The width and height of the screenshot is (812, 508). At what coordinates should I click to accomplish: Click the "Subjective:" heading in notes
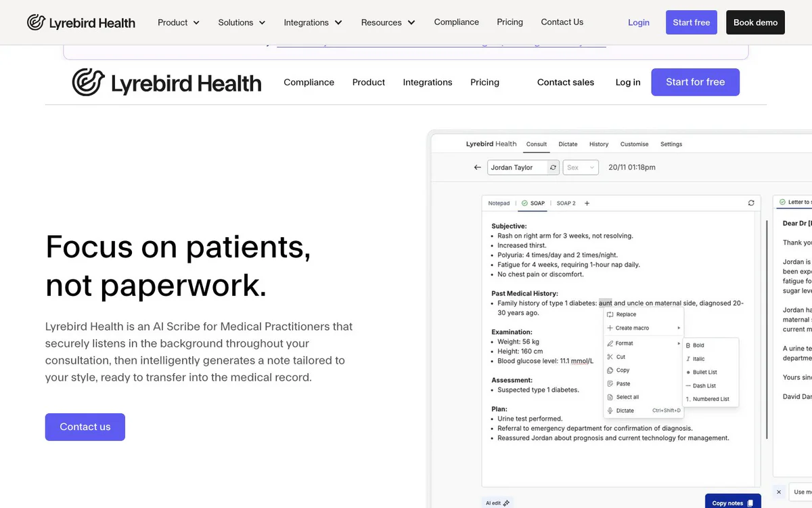[x=509, y=226]
